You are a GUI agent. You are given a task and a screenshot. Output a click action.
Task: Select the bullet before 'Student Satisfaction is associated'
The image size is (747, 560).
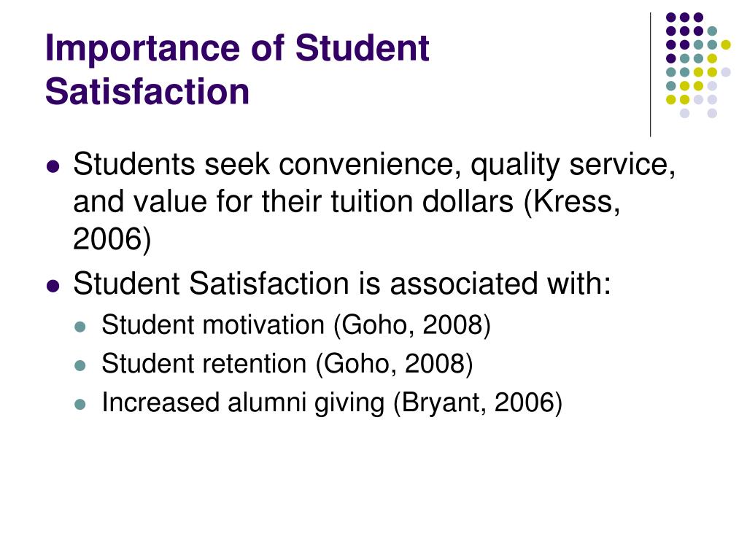(x=53, y=286)
